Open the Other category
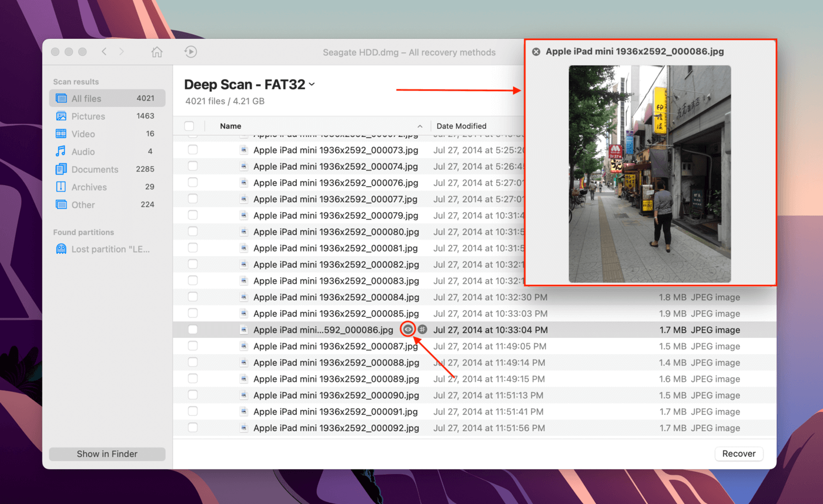The width and height of the screenshot is (823, 504). click(x=107, y=204)
